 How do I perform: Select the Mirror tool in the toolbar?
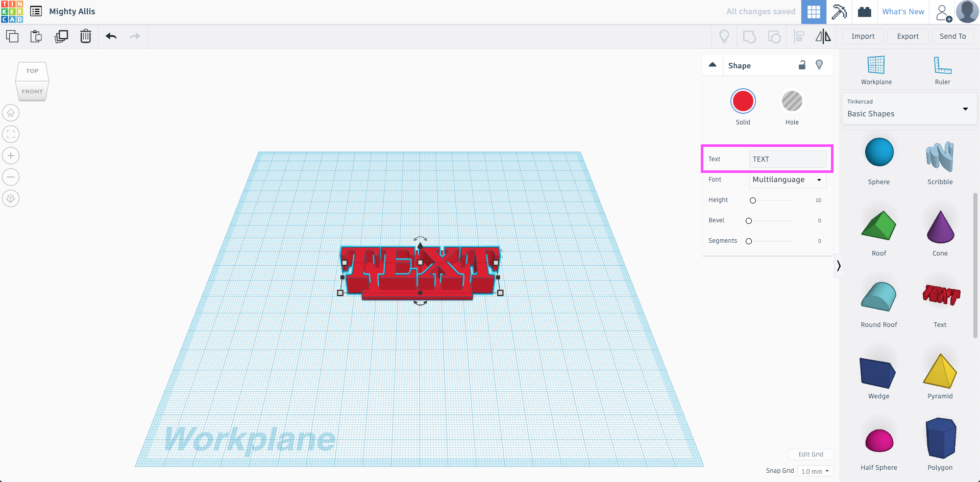[822, 36]
